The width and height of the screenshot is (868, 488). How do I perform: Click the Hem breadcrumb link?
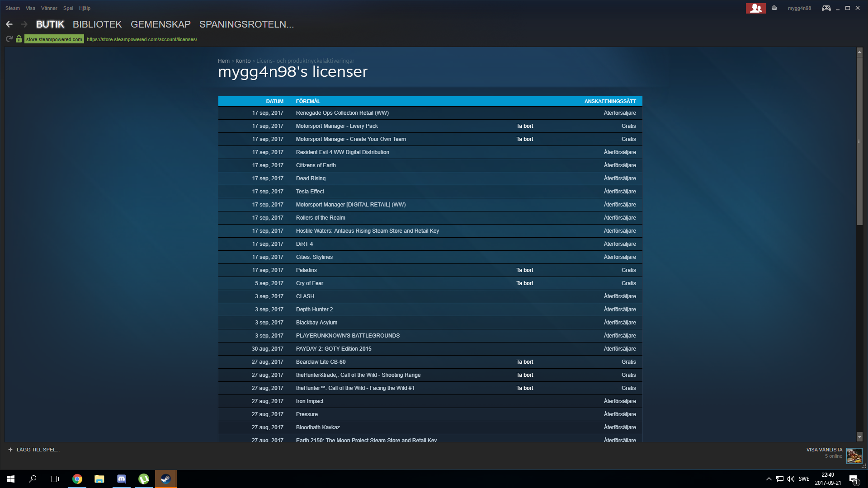224,61
